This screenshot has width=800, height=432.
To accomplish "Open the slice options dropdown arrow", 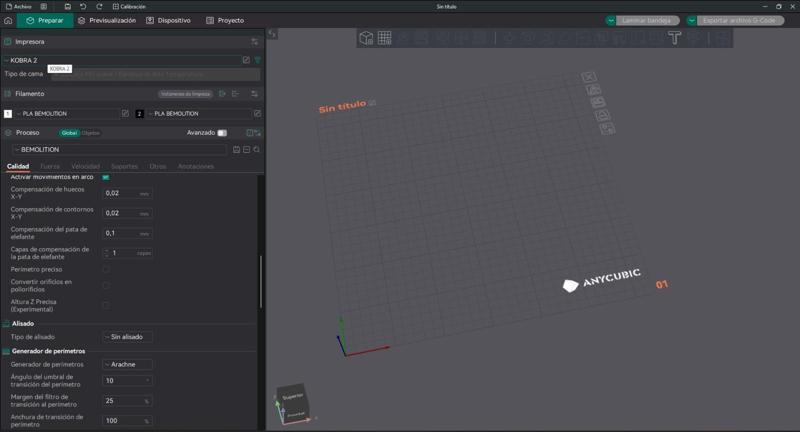I will 611,20.
